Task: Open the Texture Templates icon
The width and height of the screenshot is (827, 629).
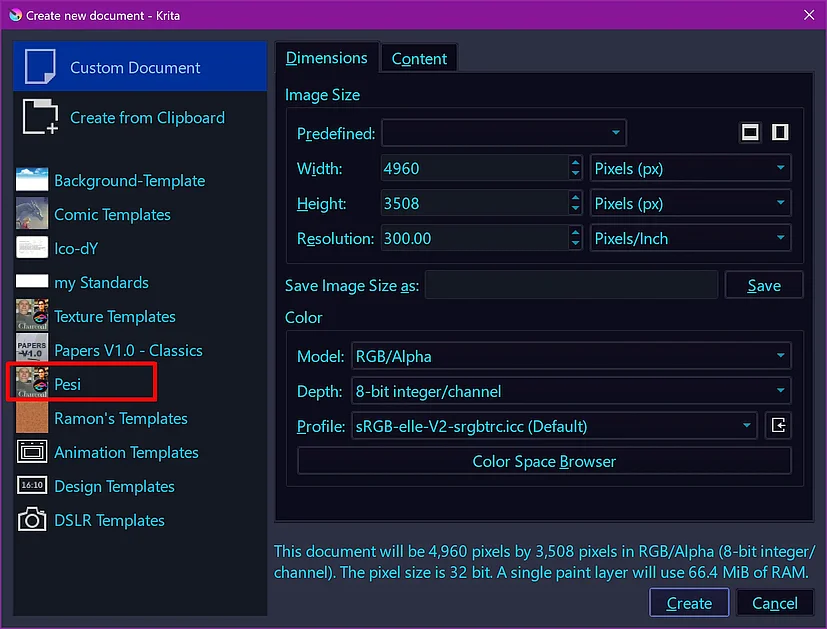Action: click(x=32, y=315)
